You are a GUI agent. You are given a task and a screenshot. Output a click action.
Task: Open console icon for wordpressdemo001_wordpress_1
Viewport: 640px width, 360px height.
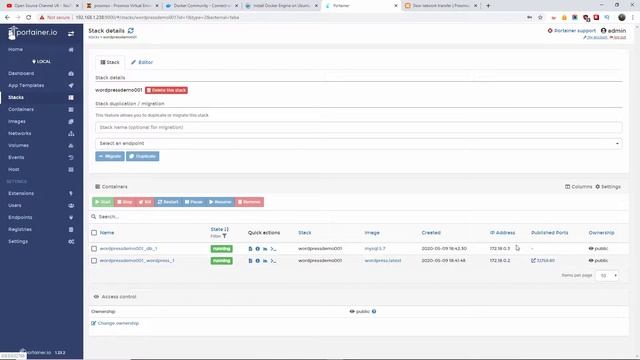(x=273, y=260)
